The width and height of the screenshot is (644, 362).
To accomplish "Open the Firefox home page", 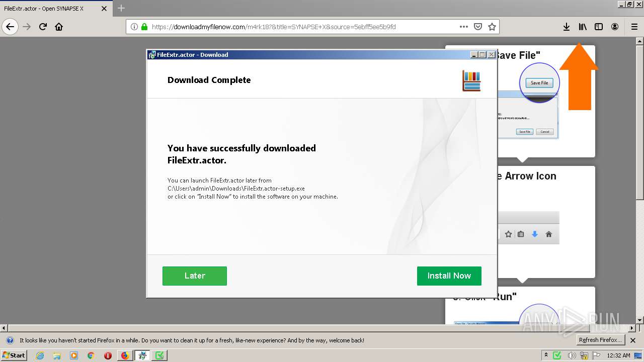I will 59,27.
